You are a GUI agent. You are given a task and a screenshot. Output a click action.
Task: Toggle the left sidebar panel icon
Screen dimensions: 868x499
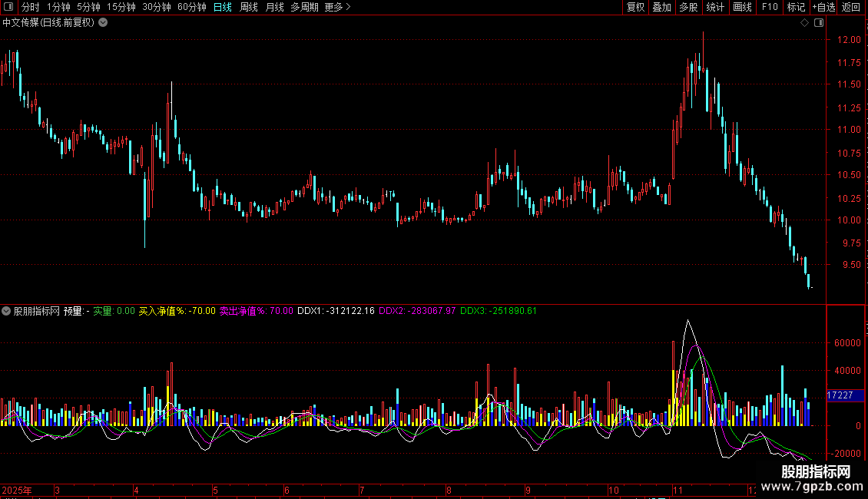[8, 7]
